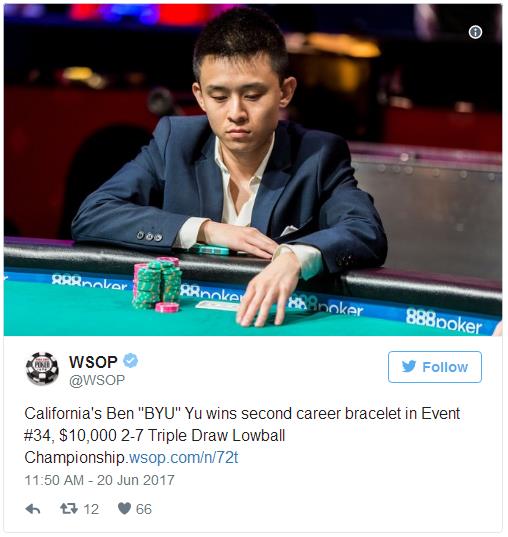The width and height of the screenshot is (508, 537).
Task: Open the poker player tweet photo
Action: pos(253,170)
